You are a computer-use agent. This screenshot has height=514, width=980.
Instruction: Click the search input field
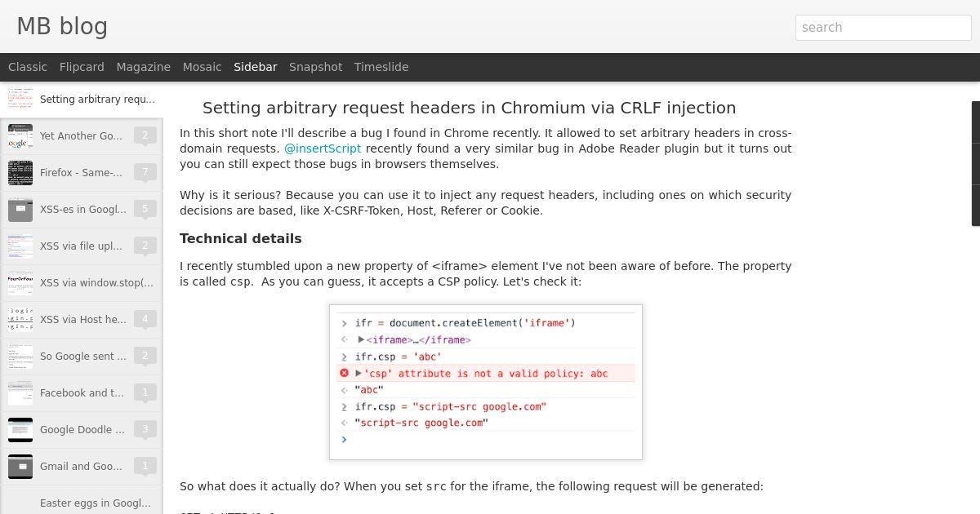[884, 27]
